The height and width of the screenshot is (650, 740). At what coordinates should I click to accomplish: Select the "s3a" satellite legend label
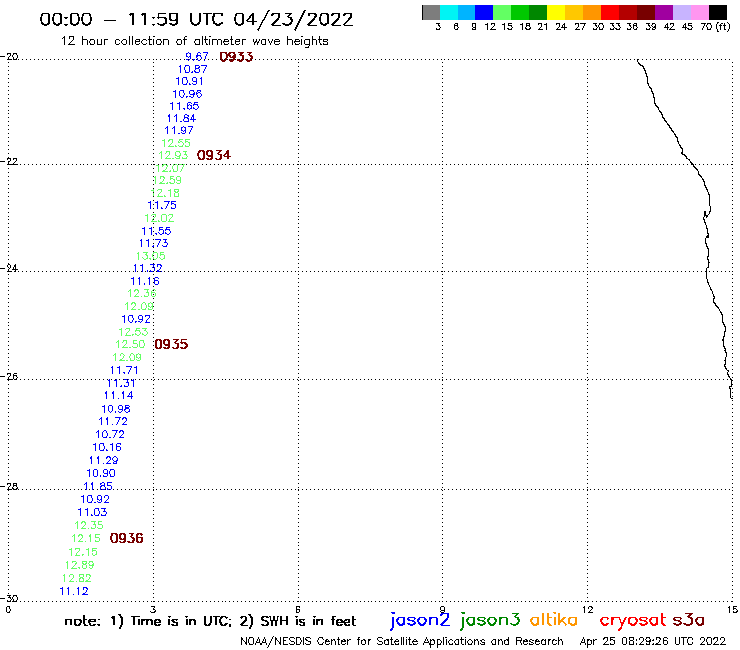tap(689, 620)
